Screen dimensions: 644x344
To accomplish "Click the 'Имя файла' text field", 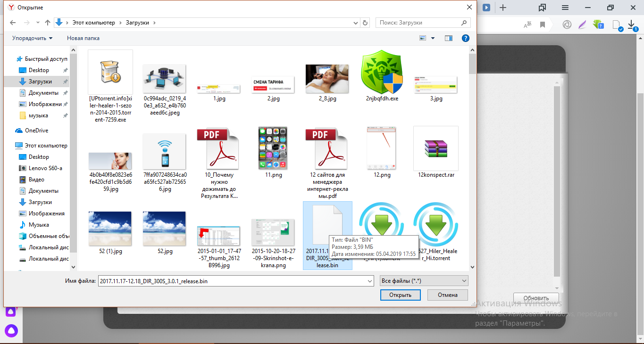I will [x=235, y=281].
